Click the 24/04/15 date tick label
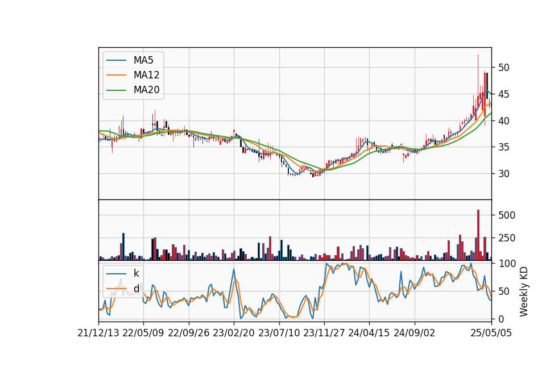The image size is (546, 392). 369,333
